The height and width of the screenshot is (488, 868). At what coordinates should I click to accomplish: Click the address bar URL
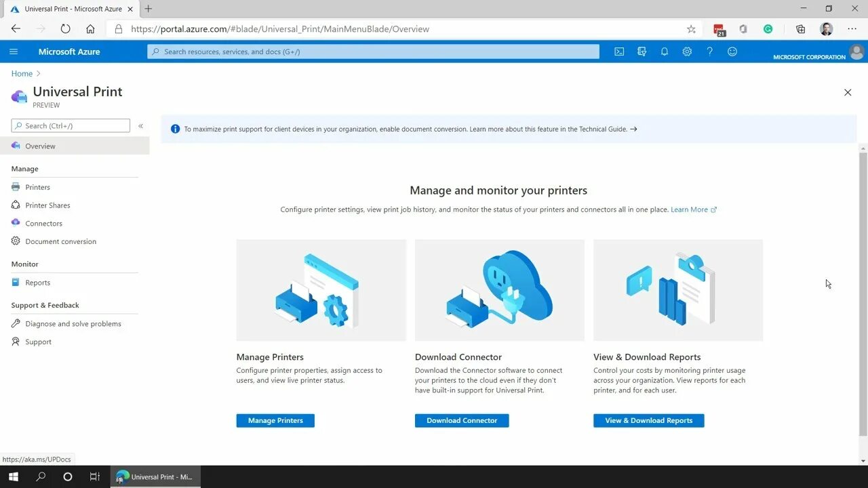click(x=280, y=29)
